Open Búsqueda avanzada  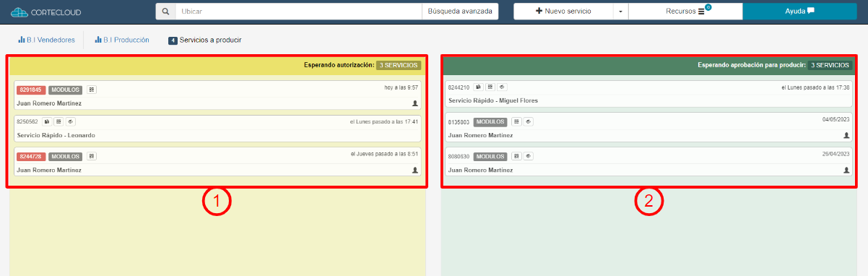460,12
